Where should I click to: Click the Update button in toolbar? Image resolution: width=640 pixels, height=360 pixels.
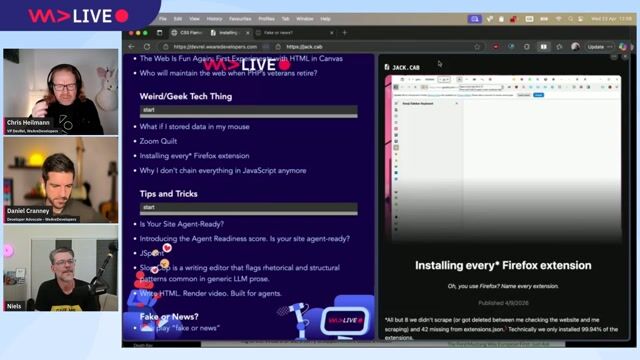click(599, 47)
